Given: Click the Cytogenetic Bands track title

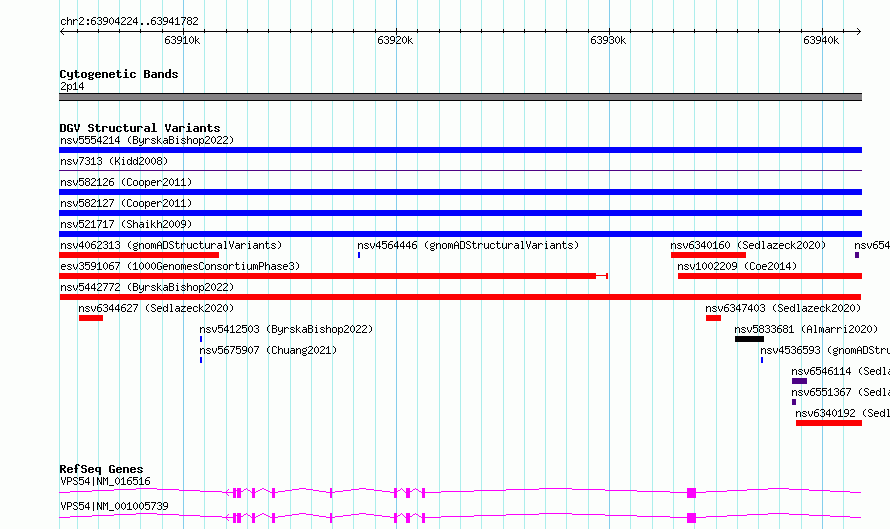Looking at the screenshot, I should (x=119, y=74).
